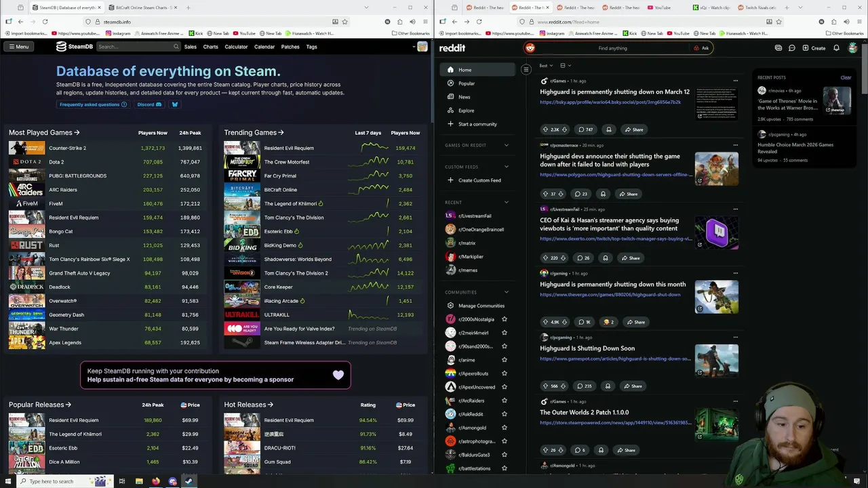
Task: Toggle the favorite star for r/anime
Action: click(504, 360)
